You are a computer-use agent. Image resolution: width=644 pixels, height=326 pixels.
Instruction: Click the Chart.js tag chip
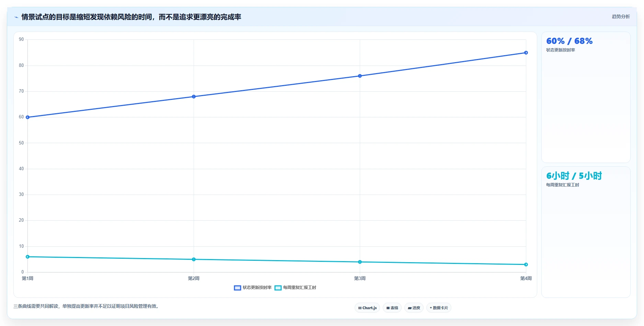pyautogui.click(x=367, y=308)
